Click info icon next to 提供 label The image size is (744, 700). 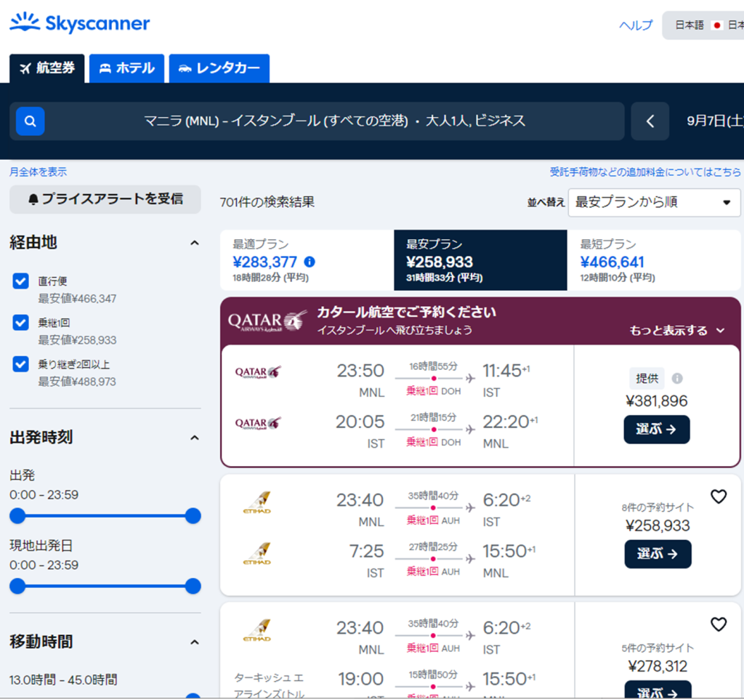click(677, 379)
